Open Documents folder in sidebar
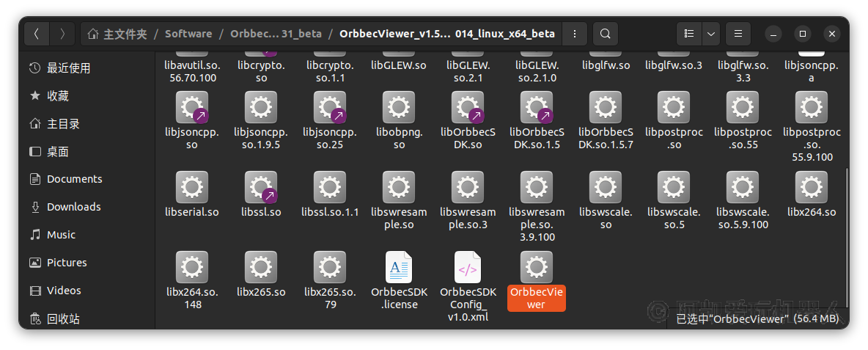Screen dimensions: 868x350 pyautogui.click(x=74, y=179)
